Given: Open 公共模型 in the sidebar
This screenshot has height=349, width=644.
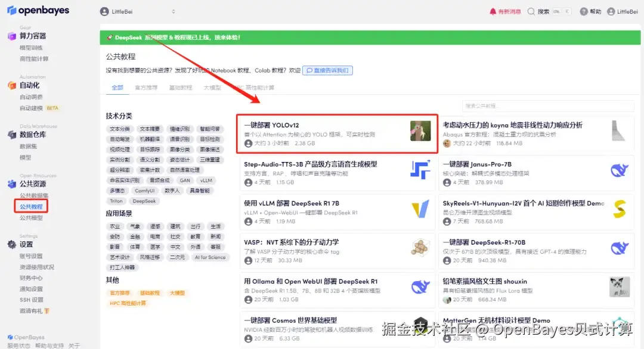Looking at the screenshot, I should (31, 218).
